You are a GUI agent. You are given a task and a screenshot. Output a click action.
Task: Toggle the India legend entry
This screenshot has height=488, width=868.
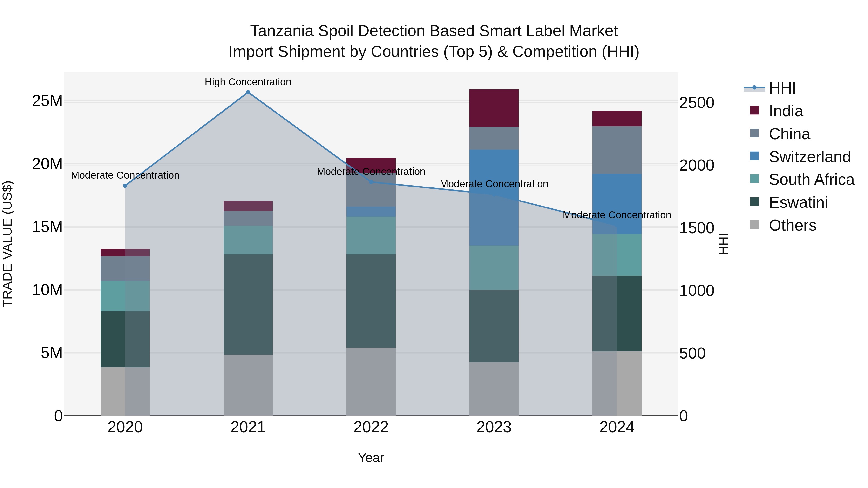coord(777,111)
